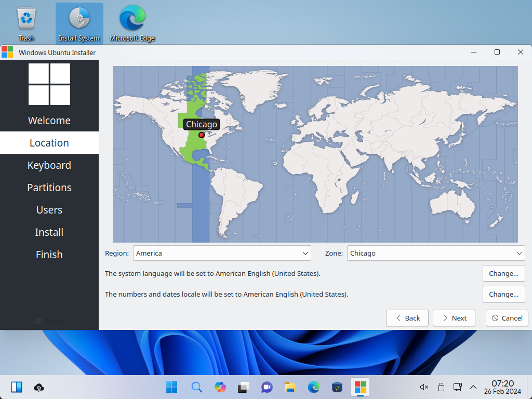The width and height of the screenshot is (532, 399).
Task: Select the Users step in the sidebar
Action: 49,210
